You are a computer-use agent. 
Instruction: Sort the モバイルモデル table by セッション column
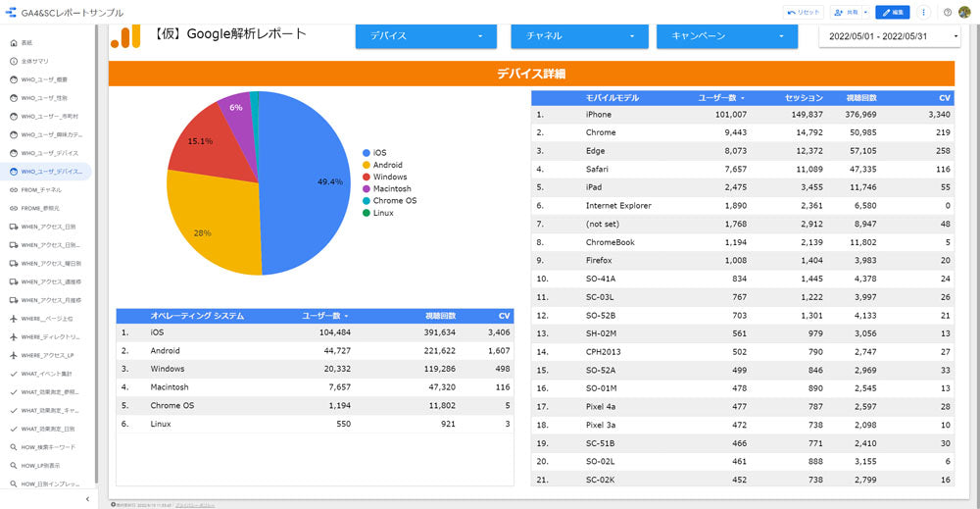804,99
